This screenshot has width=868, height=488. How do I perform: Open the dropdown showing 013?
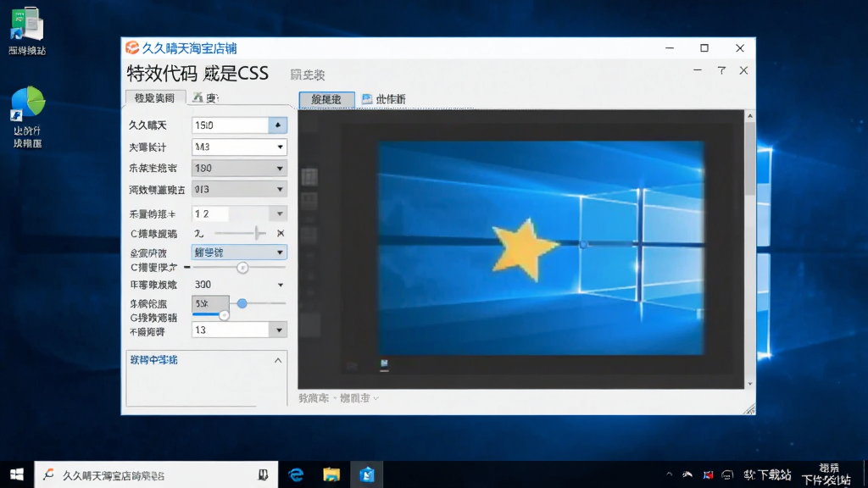click(x=239, y=189)
